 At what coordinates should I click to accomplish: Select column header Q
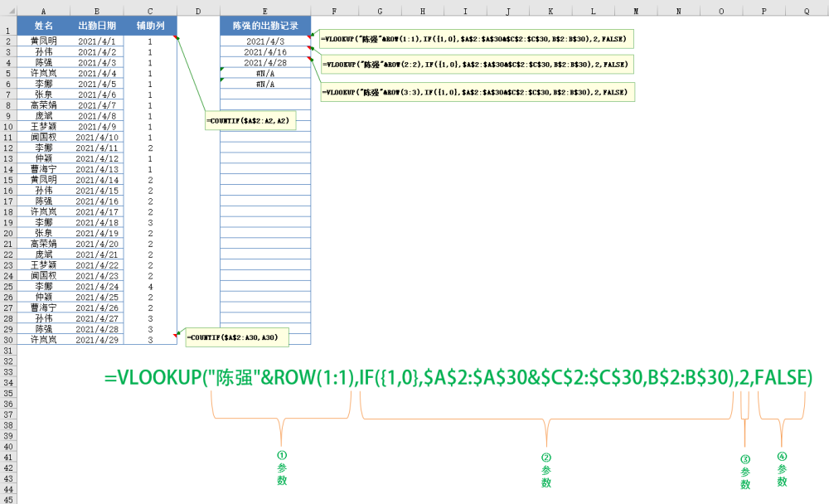pos(807,11)
